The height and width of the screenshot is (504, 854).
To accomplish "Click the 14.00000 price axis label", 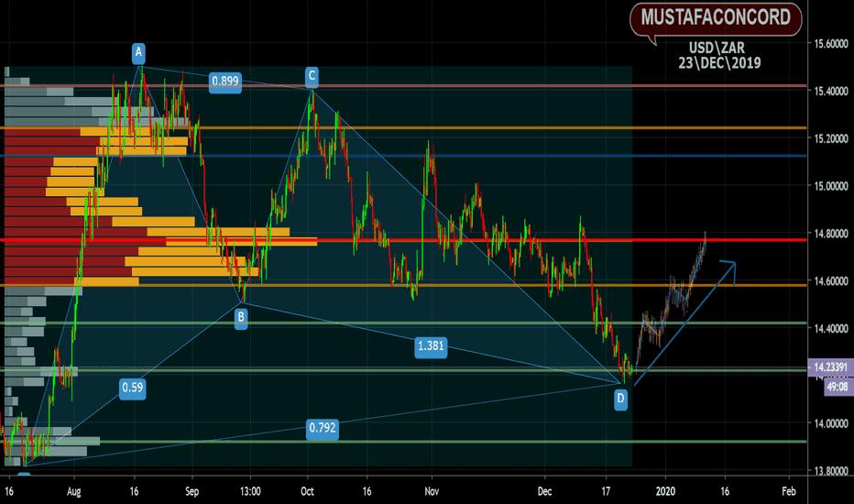I will 830,423.
